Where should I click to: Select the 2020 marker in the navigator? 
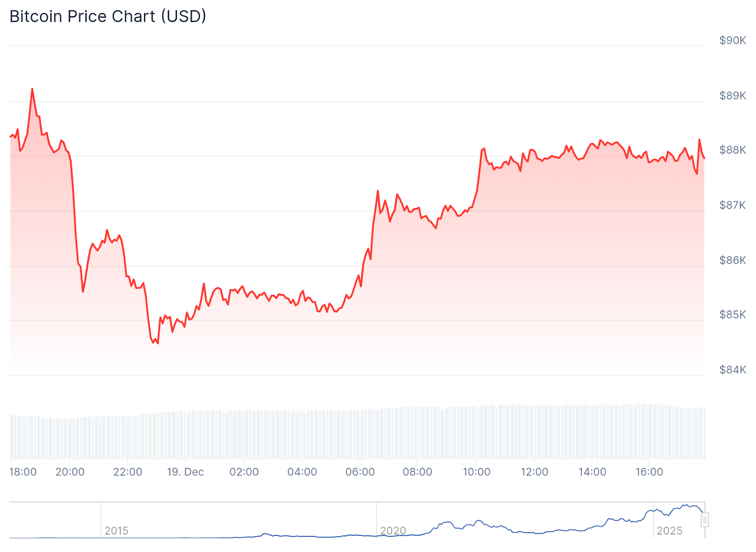tap(393, 531)
